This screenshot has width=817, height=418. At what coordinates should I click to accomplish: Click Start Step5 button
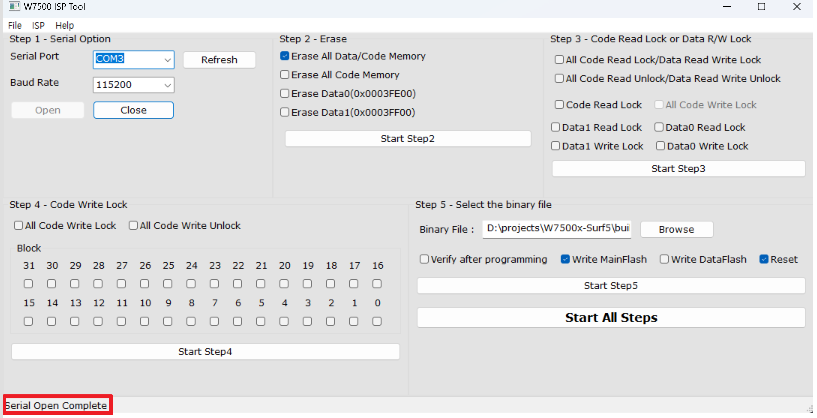(611, 286)
